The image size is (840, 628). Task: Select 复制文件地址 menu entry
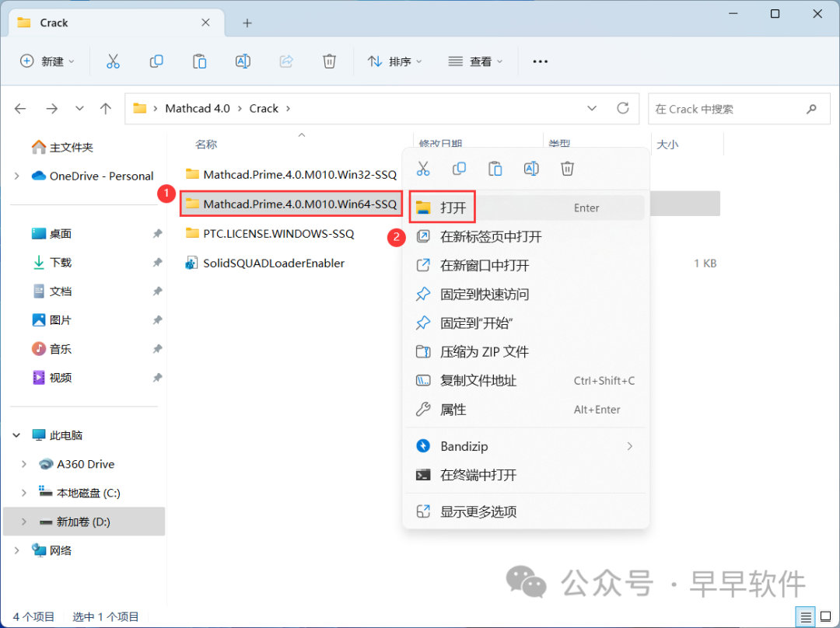point(526,381)
